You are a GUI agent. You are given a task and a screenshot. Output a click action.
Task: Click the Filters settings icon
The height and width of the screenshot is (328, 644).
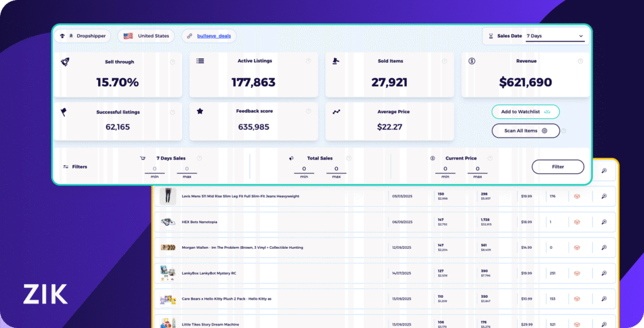66,167
